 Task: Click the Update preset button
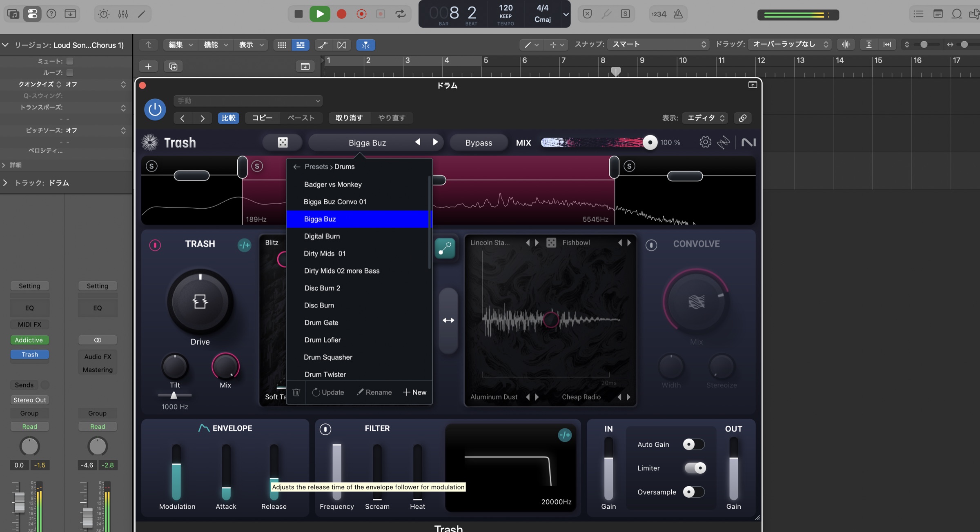[x=328, y=392]
